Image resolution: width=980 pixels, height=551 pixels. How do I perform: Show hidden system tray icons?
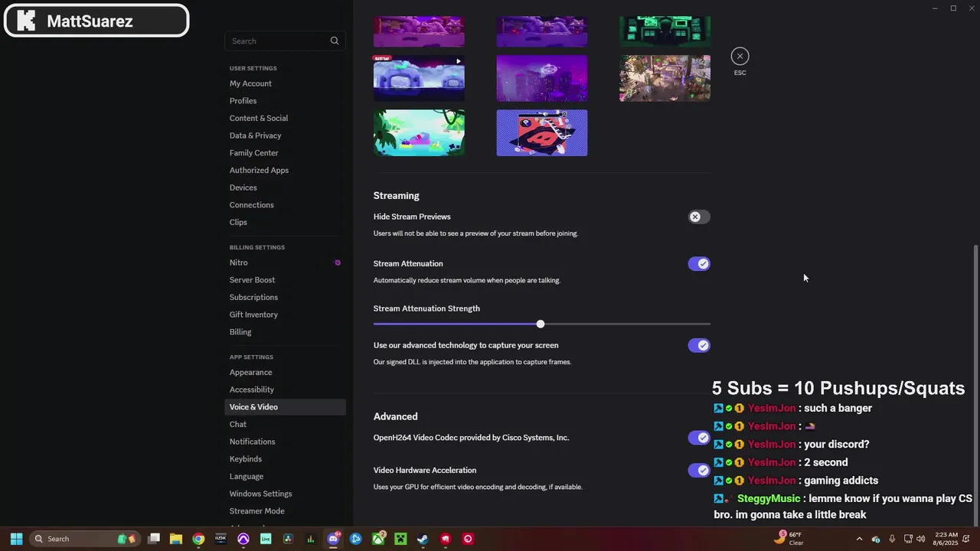(x=859, y=539)
